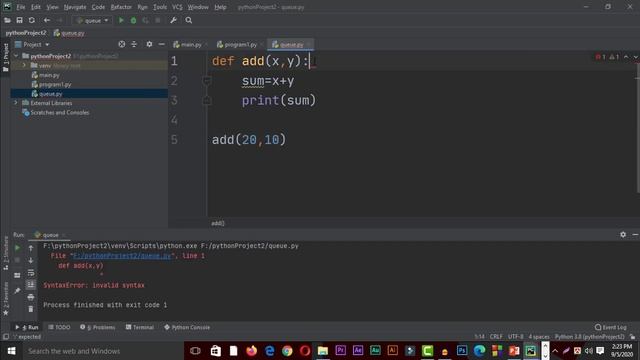Toggle tool window bars icon in status bar
The width and height of the screenshot is (640, 360).
6,337
